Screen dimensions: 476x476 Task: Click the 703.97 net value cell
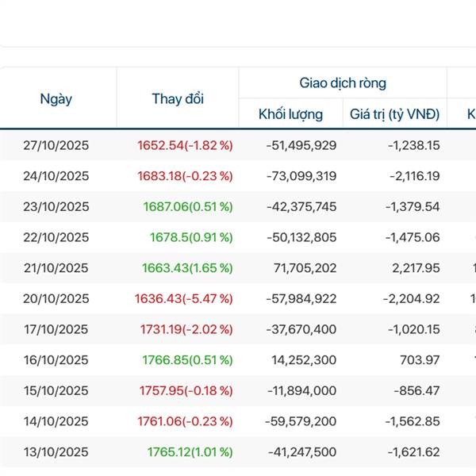tap(420, 360)
